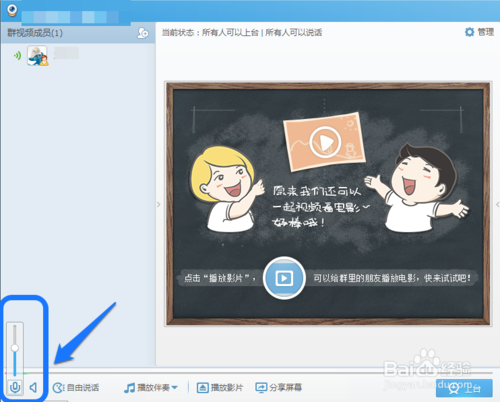Click the 自由说话 free talk icon

(x=59, y=388)
